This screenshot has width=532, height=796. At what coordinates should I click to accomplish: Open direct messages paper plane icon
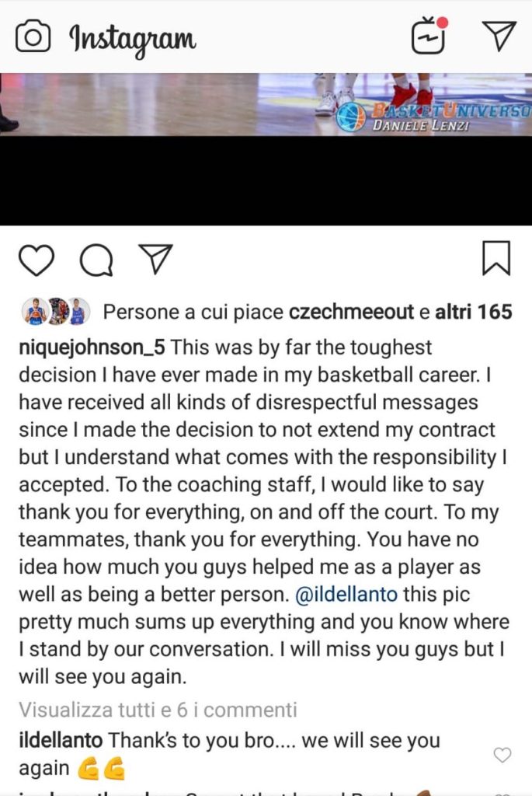[499, 36]
